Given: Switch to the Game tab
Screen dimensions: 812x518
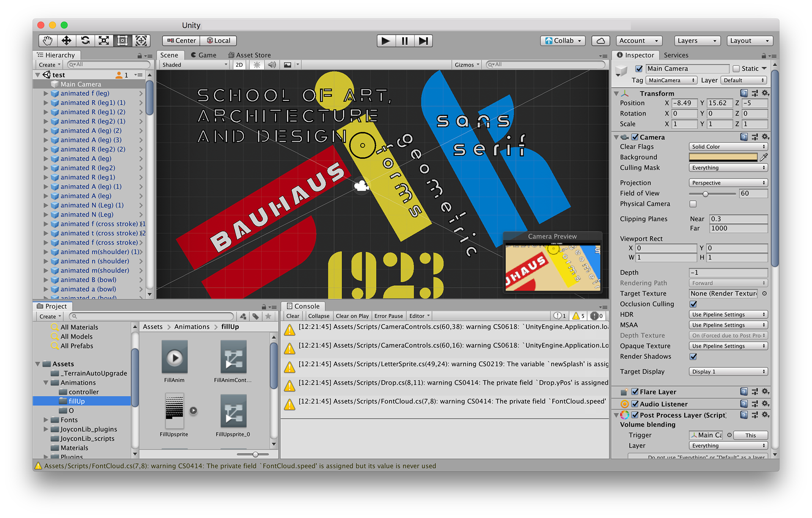Looking at the screenshot, I should 203,55.
